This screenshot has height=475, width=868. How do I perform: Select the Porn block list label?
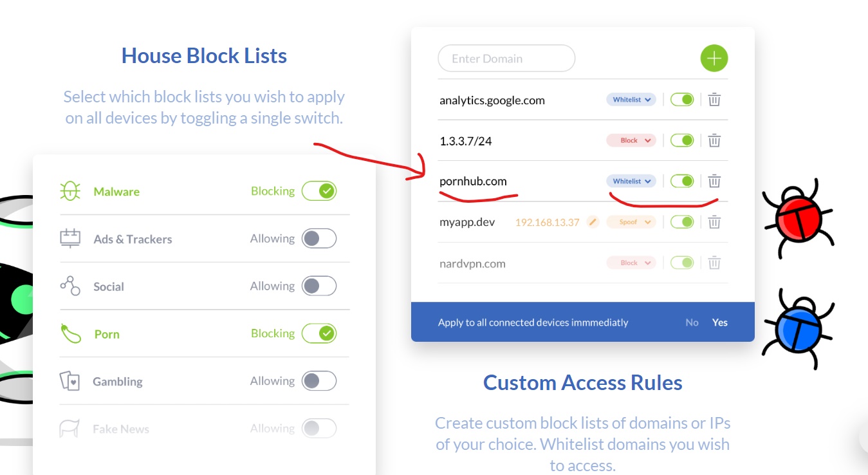107,334
